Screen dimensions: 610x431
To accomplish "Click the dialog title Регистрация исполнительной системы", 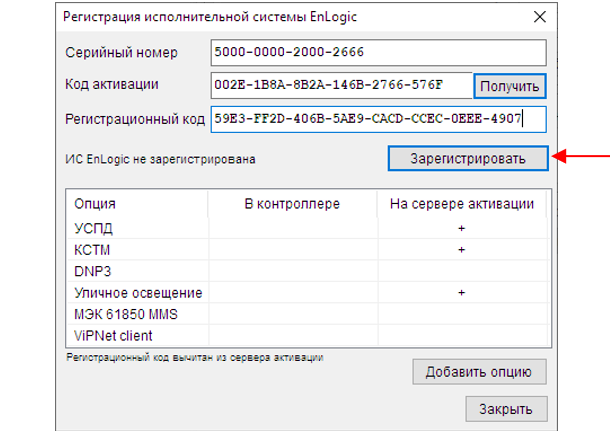I will pos(210,17).
